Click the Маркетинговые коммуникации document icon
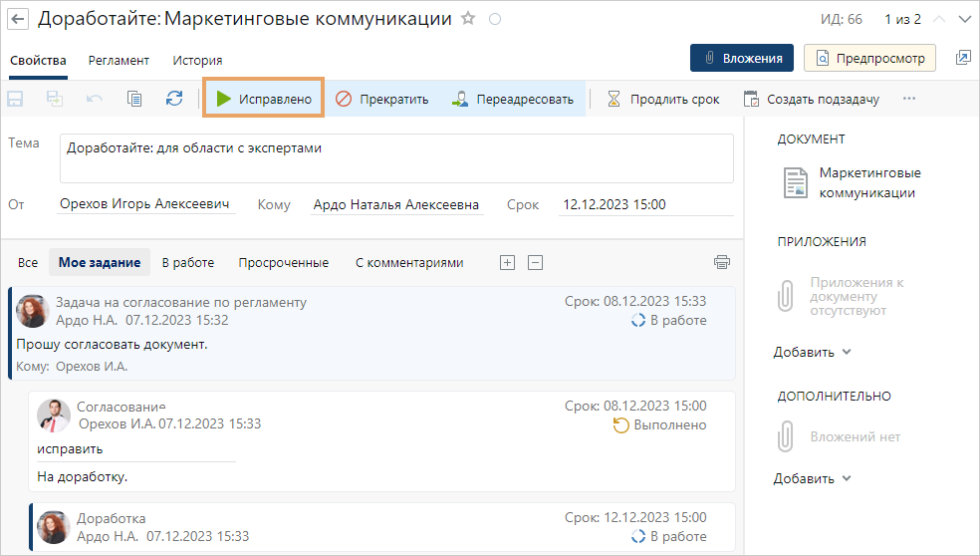The width and height of the screenshot is (980, 556). pos(795,182)
